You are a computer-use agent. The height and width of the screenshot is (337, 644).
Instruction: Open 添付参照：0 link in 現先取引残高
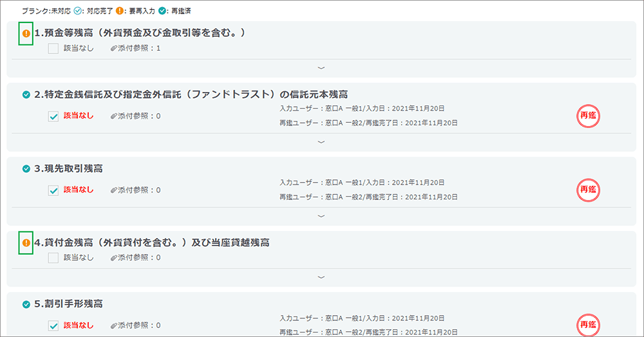click(138, 190)
